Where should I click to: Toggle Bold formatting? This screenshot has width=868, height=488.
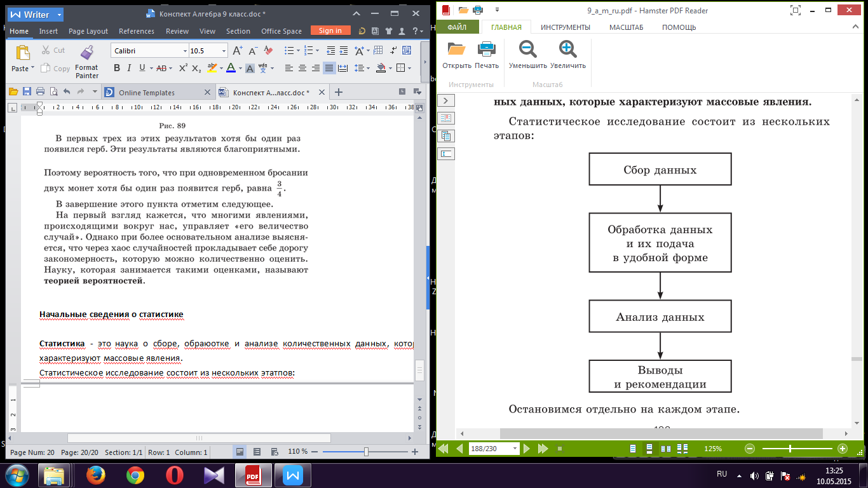[x=117, y=68]
